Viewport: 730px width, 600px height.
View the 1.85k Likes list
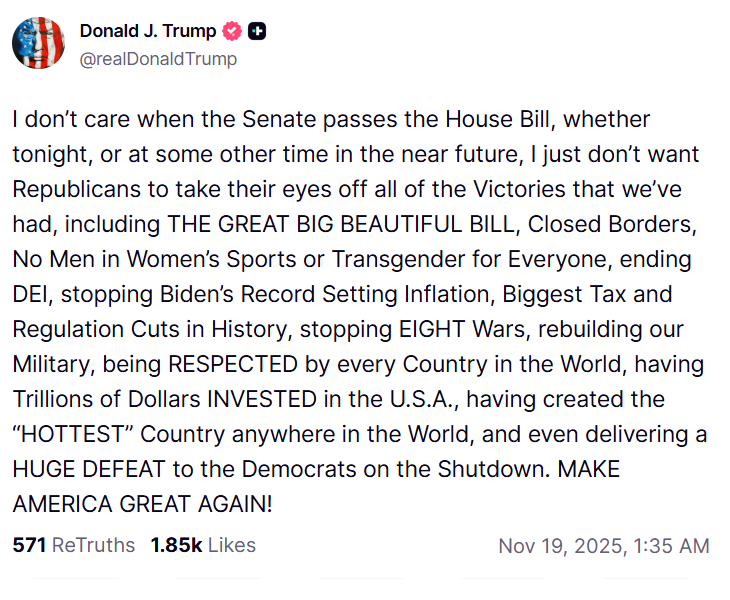coord(203,545)
